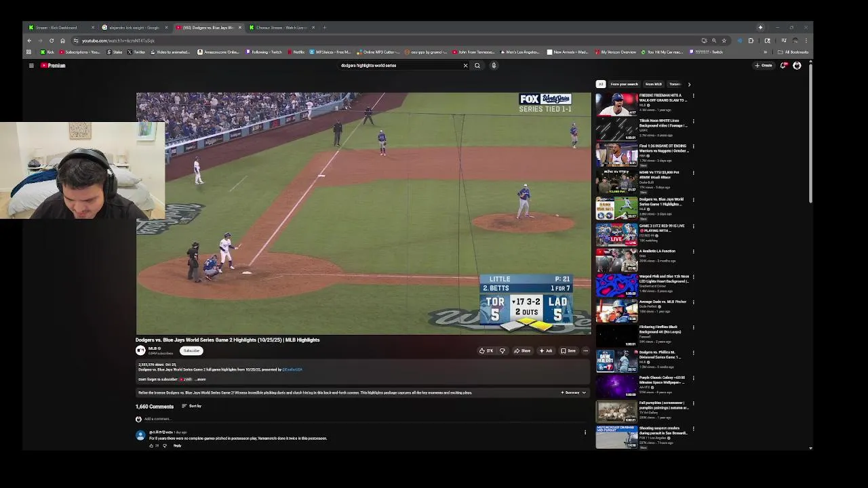Close the Dodgers vs. Blue Jays tab
Image resolution: width=868 pixels, height=488 pixels.
(239, 28)
